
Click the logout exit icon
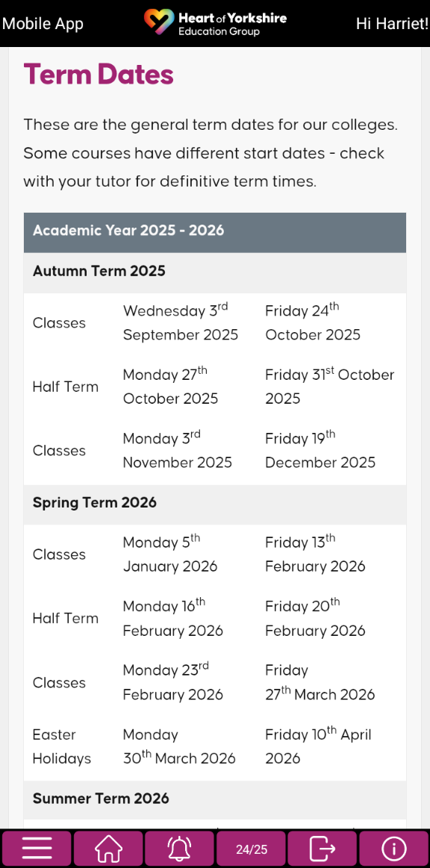pyautogui.click(x=322, y=849)
